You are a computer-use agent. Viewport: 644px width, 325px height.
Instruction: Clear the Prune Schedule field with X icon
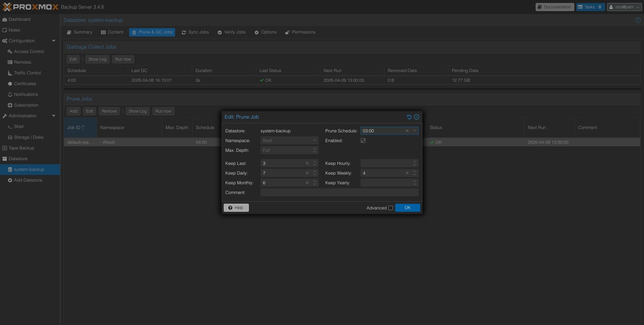(407, 131)
